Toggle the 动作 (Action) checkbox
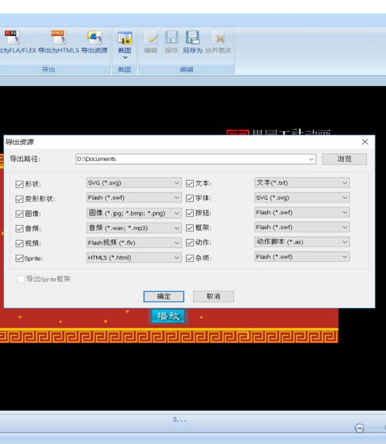The width and height of the screenshot is (386, 444). (x=190, y=243)
